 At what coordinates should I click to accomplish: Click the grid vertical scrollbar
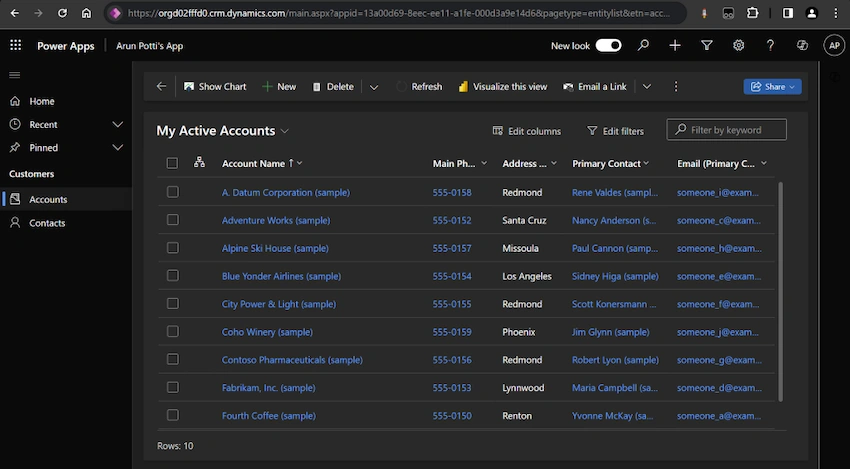781,292
